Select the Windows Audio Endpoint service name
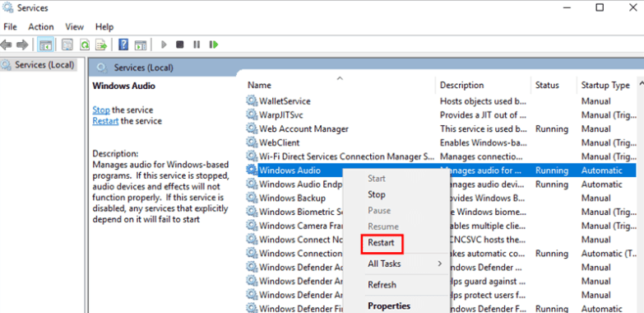 click(301, 185)
